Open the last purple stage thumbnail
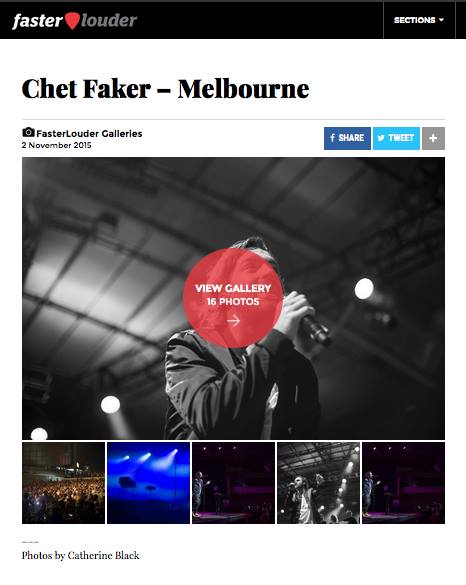This screenshot has width=466, height=585. click(x=403, y=483)
